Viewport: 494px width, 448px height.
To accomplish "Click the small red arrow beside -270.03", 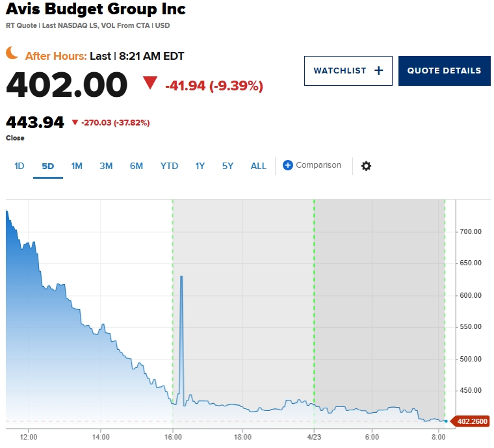I will (x=75, y=122).
